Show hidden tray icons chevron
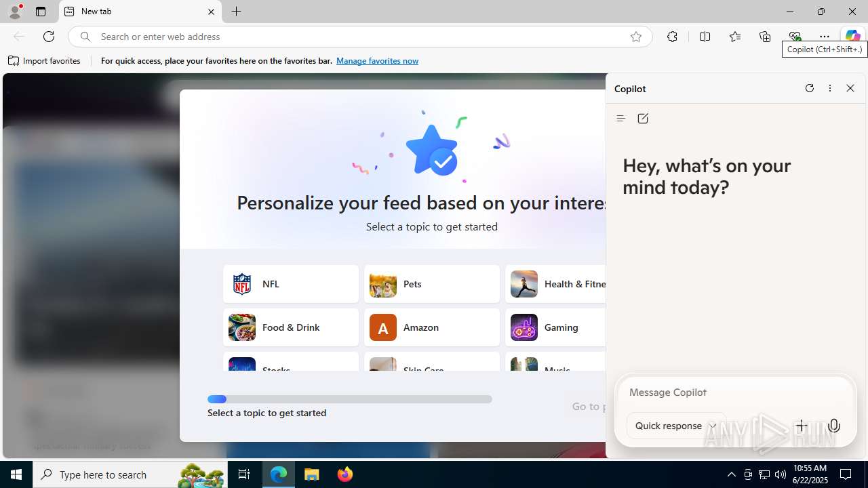 coord(731,474)
